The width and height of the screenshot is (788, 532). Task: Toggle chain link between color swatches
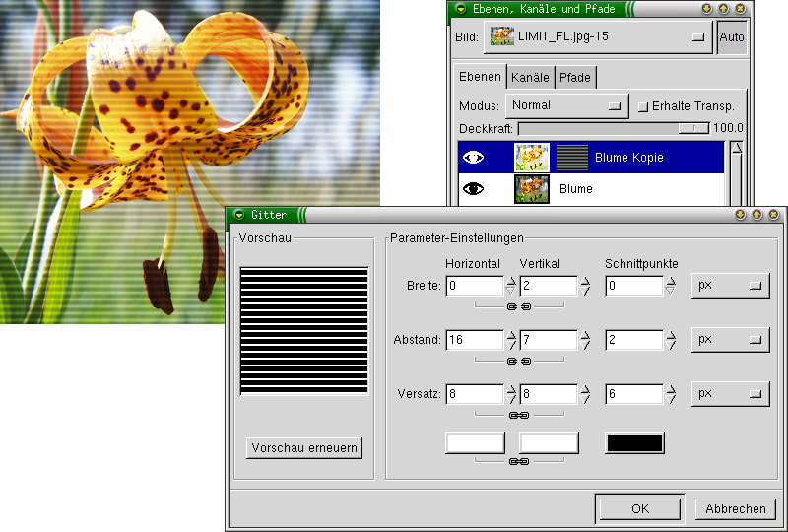pos(519,461)
